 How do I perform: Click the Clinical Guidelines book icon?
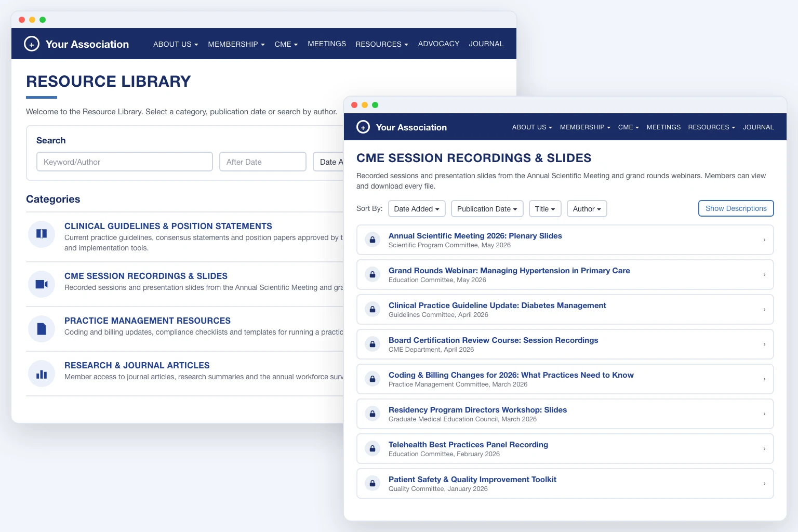(42, 234)
